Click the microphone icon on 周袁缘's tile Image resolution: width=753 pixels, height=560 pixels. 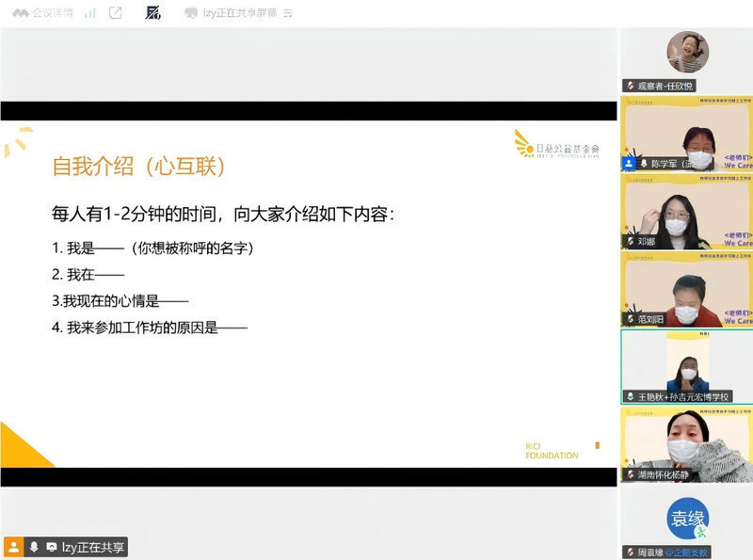coord(632,552)
